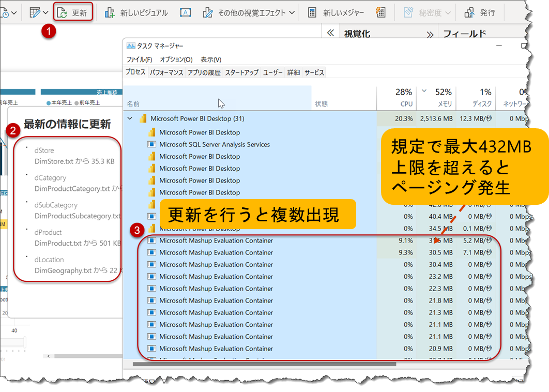
Task: Click the 発行 publish button
Action: (x=480, y=13)
